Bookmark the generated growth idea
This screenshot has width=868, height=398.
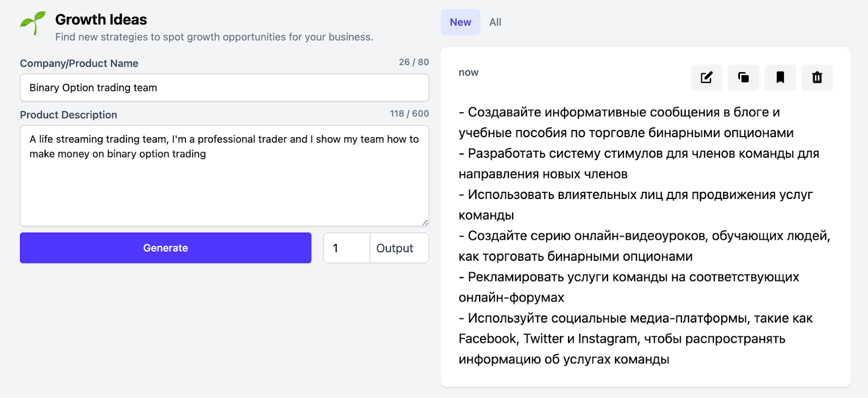tap(780, 78)
